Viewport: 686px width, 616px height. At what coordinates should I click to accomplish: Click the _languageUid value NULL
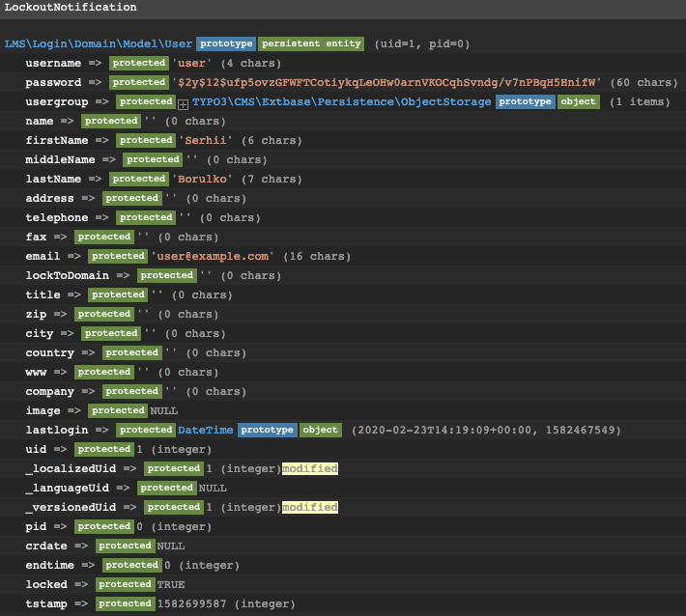(213, 488)
